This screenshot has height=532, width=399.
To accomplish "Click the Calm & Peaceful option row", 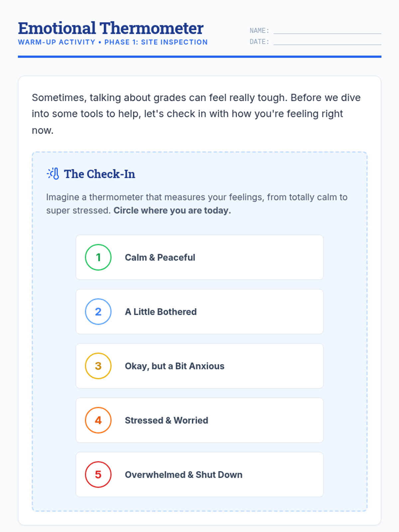I will coord(199,257).
